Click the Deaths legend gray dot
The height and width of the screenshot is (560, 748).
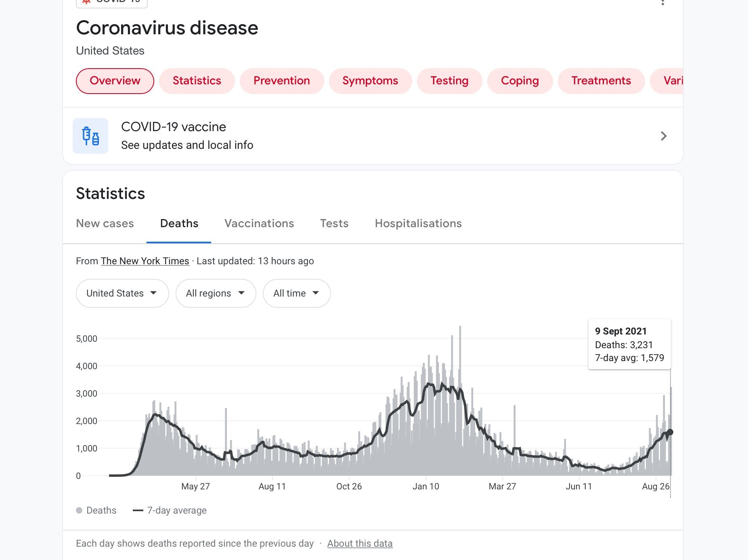tap(79, 510)
